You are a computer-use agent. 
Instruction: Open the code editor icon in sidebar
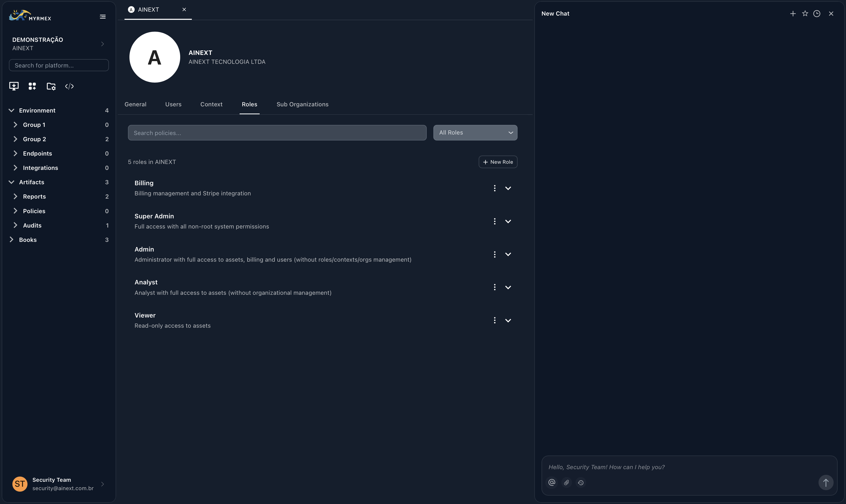click(x=69, y=86)
